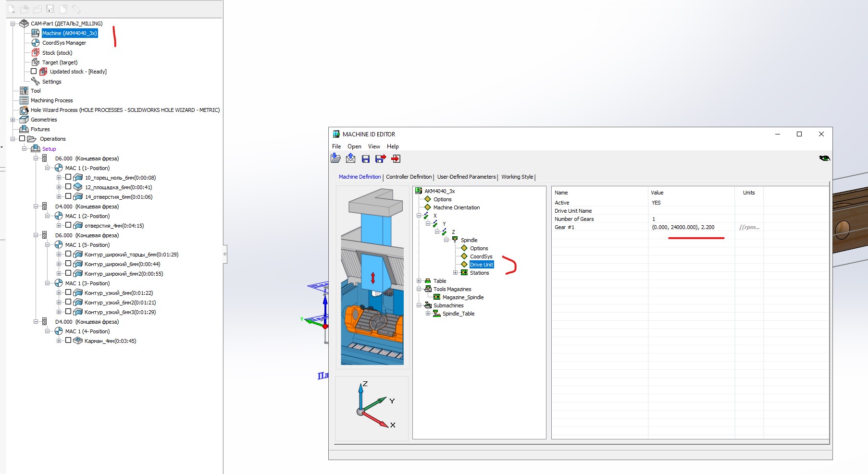Image resolution: width=868 pixels, height=474 pixels.
Task: Select Machine Orientation in the machine tree
Action: 457,207
